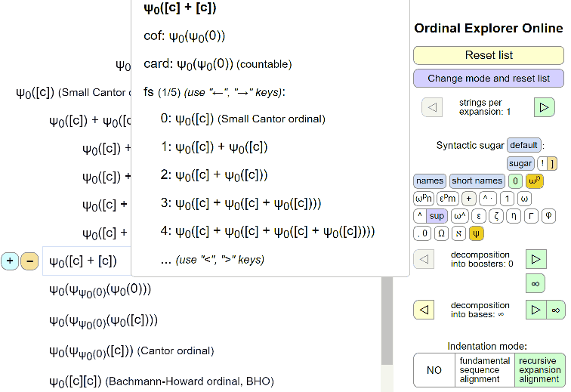Click the card: ψ₀(ψ₀(0)) countable line
Viewport: 571px width, 392px height.
pyautogui.click(x=218, y=64)
